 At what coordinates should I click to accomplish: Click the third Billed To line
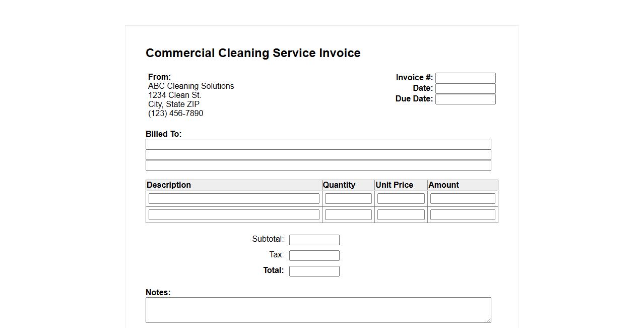click(318, 165)
